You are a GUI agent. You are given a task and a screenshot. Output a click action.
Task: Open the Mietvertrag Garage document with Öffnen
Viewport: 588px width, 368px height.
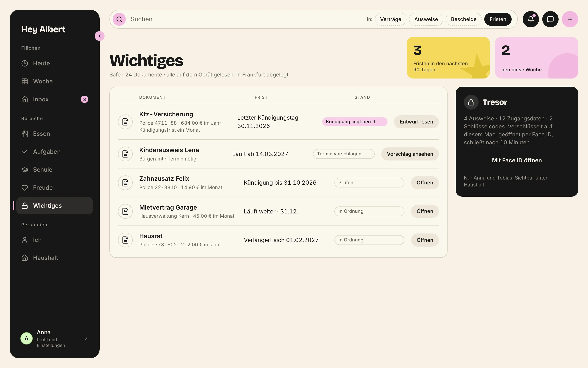(x=425, y=211)
